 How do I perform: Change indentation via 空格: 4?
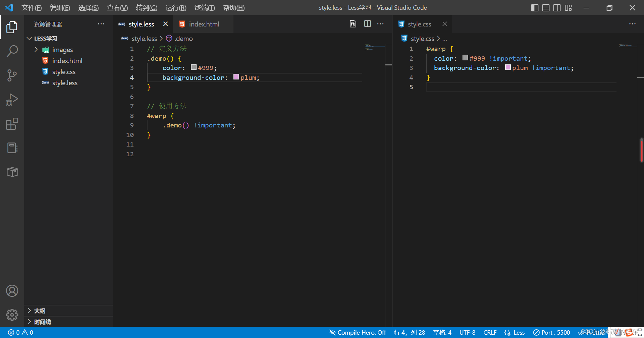[442, 332]
